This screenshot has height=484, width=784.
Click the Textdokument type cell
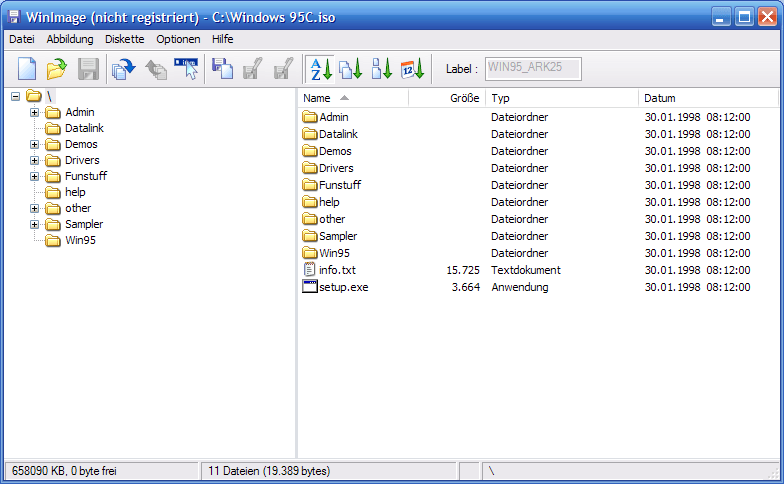point(526,270)
